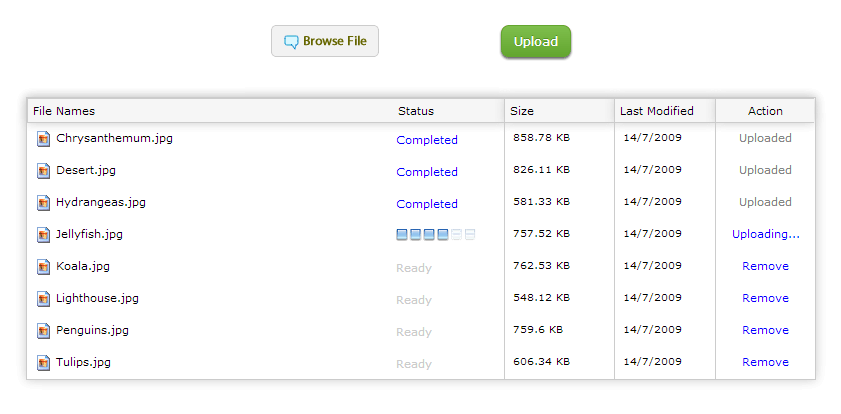The width and height of the screenshot is (841, 414).
Task: Click the Jellyfish.jpg upload progress bar
Action: 436,234
